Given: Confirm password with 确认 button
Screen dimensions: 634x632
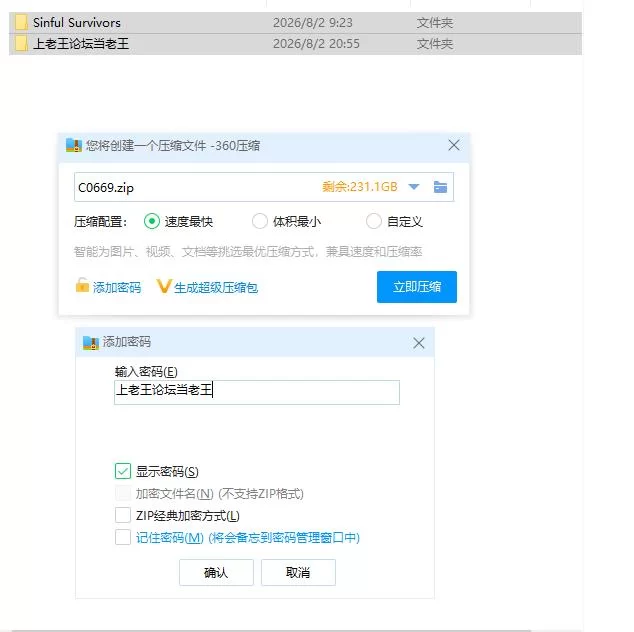Looking at the screenshot, I should (216, 572).
